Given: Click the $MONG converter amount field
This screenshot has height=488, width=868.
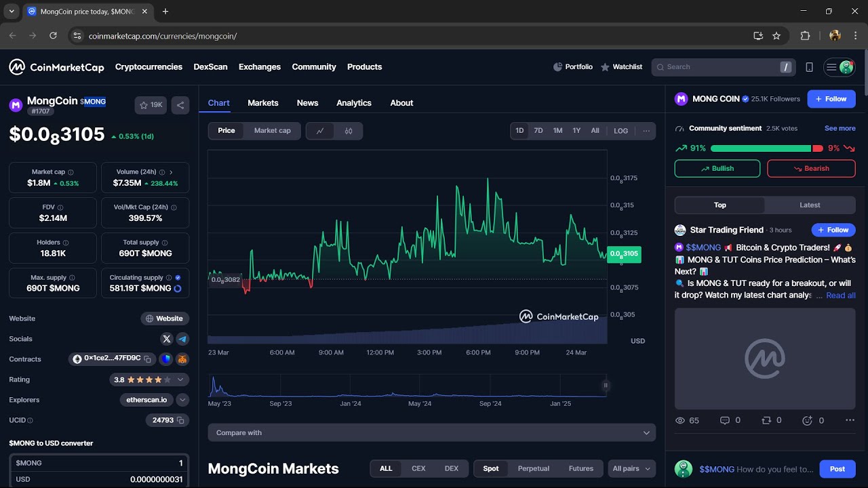Looking at the screenshot, I should coord(99,463).
